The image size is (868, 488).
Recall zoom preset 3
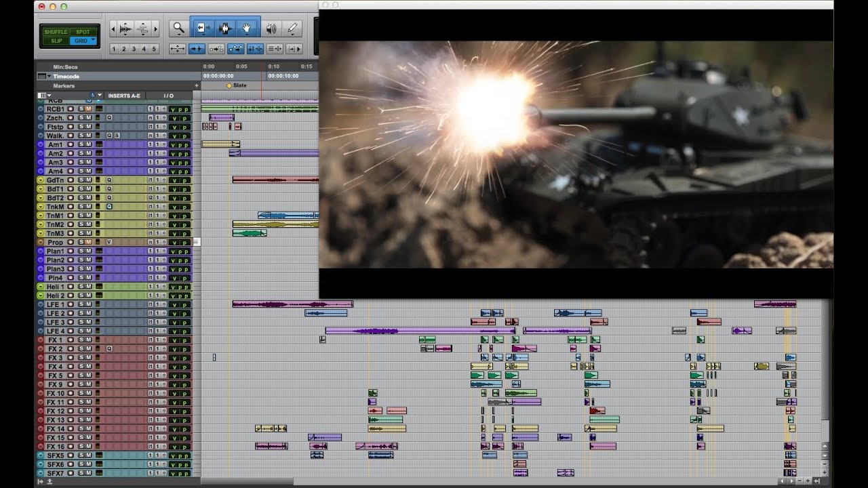(x=134, y=49)
